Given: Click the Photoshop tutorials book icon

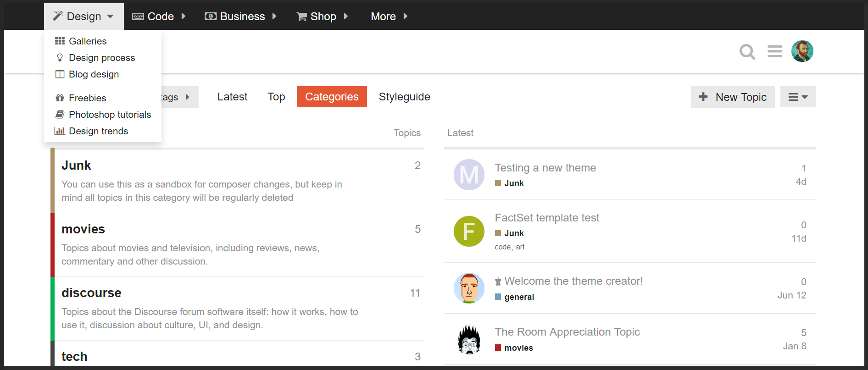Looking at the screenshot, I should tap(60, 115).
